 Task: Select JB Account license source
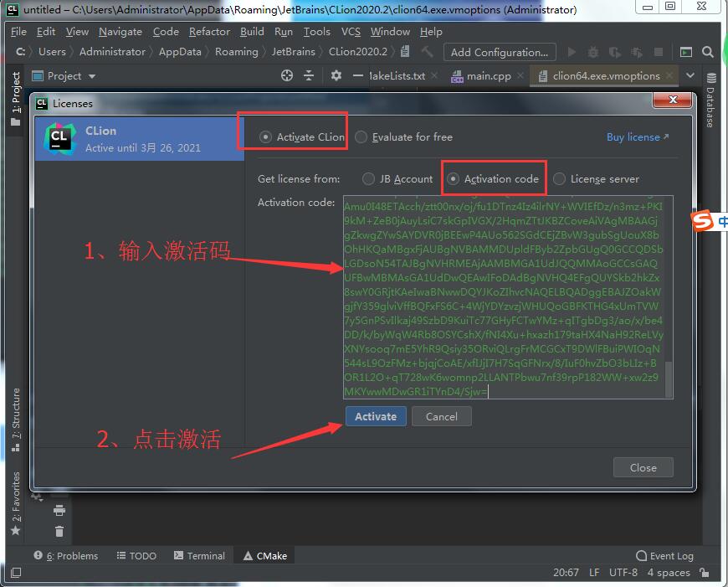click(x=368, y=179)
